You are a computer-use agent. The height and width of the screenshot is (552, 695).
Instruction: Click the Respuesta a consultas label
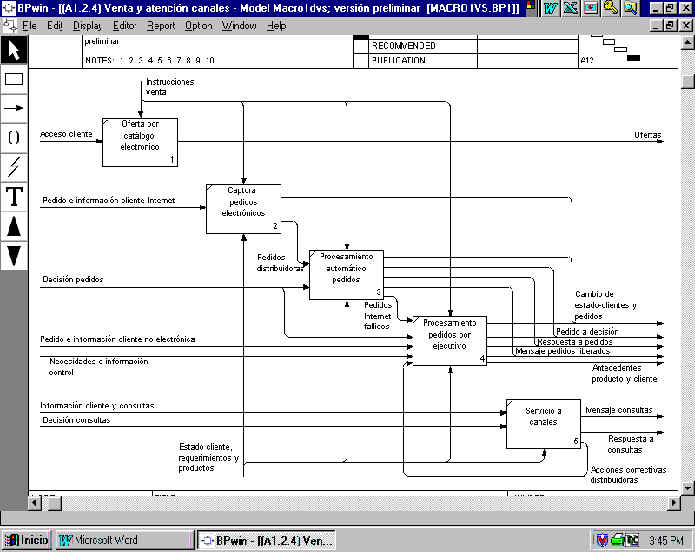pyautogui.click(x=631, y=444)
